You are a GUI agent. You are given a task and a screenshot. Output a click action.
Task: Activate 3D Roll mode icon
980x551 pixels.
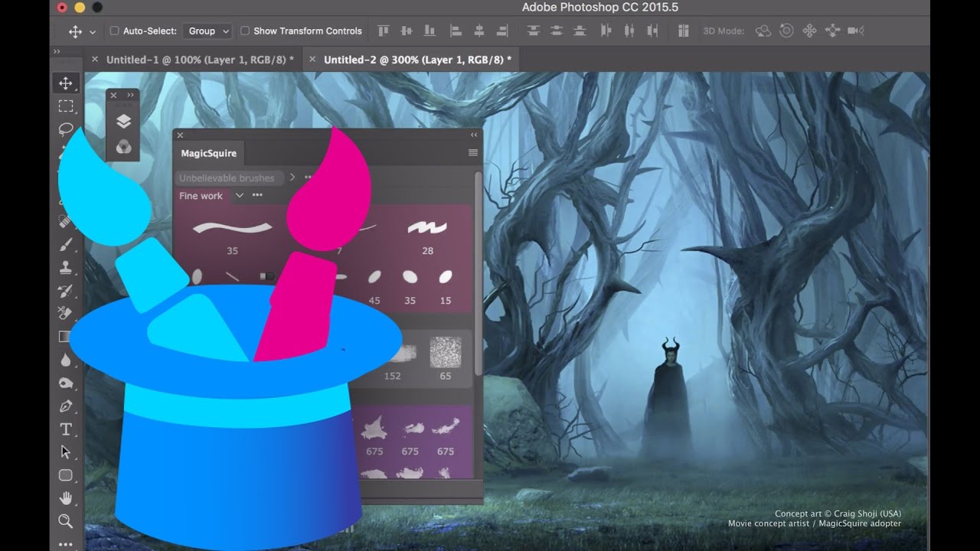tap(786, 31)
